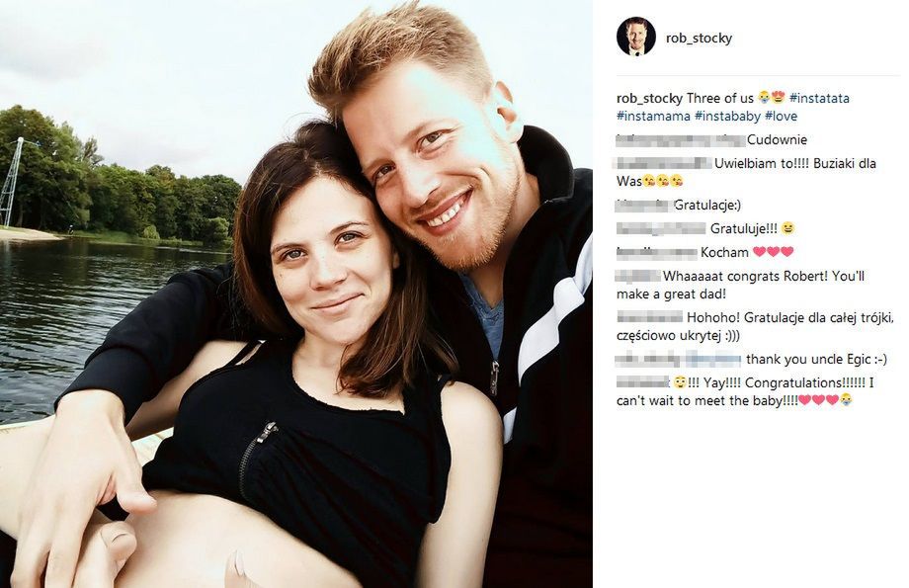Viewport: 909px width, 588px height.
Task: Click the username before Hohoho! Gratulacje
Action: [650, 317]
